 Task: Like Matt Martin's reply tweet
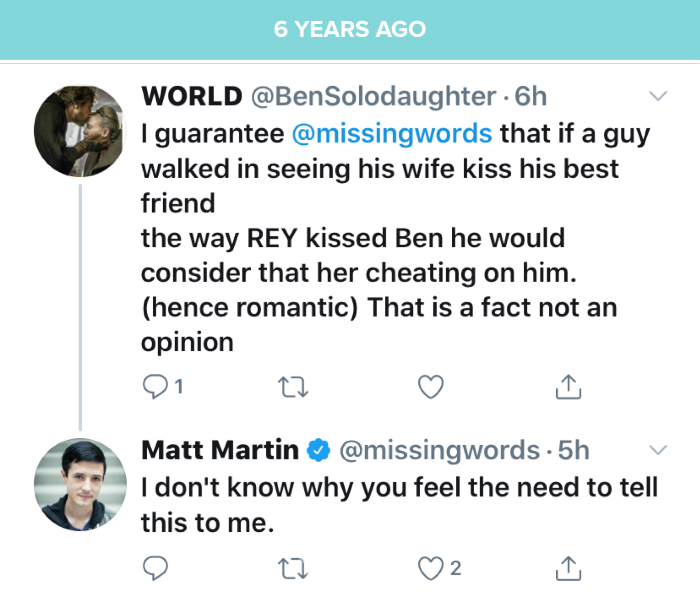430,568
